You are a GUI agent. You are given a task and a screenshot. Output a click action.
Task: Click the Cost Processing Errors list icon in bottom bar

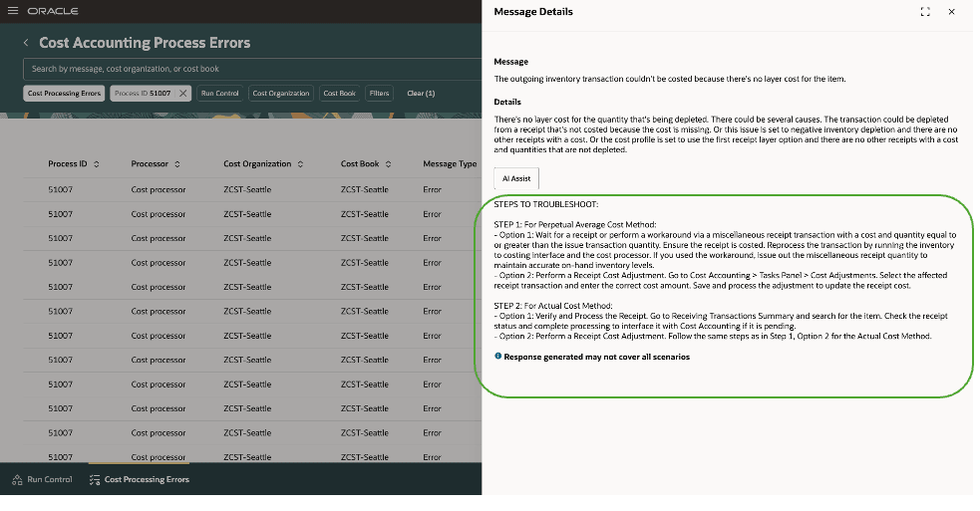click(95, 480)
